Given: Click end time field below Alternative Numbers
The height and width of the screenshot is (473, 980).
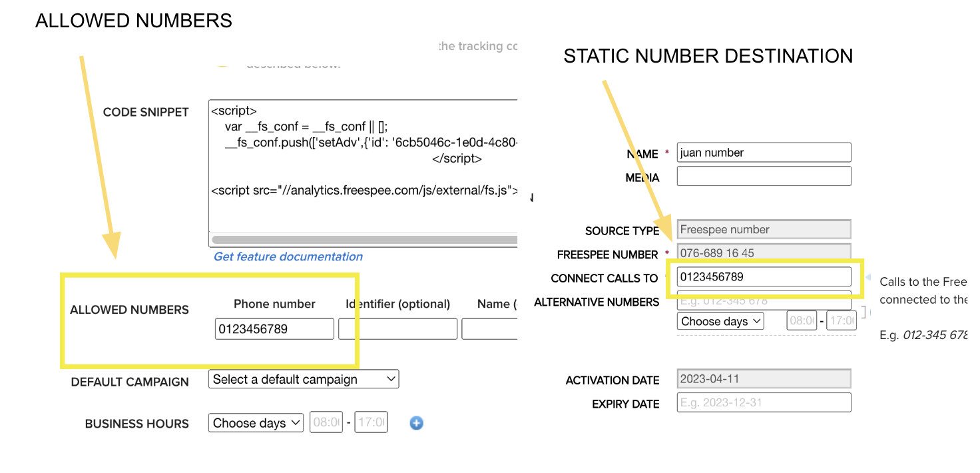Looking at the screenshot, I should click(x=843, y=321).
